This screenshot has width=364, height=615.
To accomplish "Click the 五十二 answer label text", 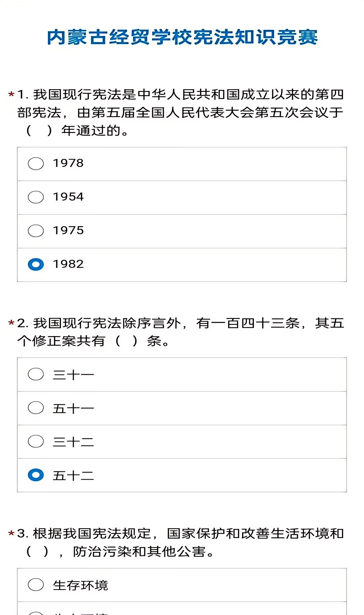I will point(73,476).
